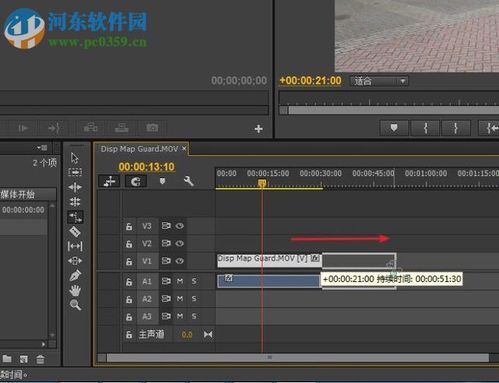Click timeline timecode 00:00:13:10
This screenshot has height=383, width=499.
point(146,167)
